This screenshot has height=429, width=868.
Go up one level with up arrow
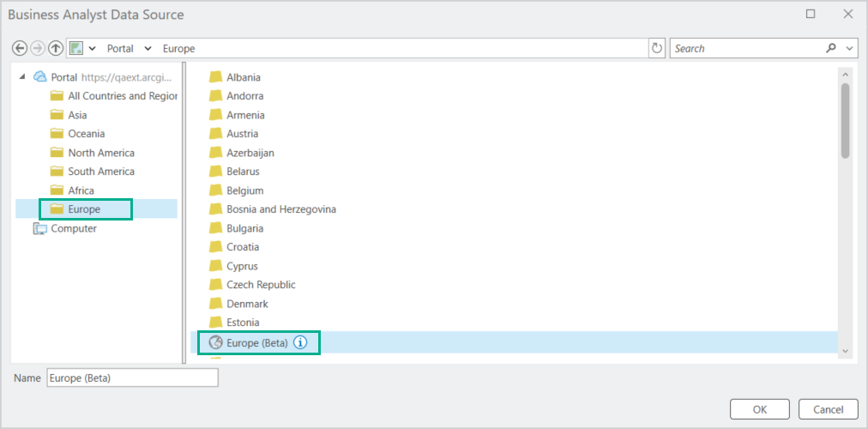point(55,49)
